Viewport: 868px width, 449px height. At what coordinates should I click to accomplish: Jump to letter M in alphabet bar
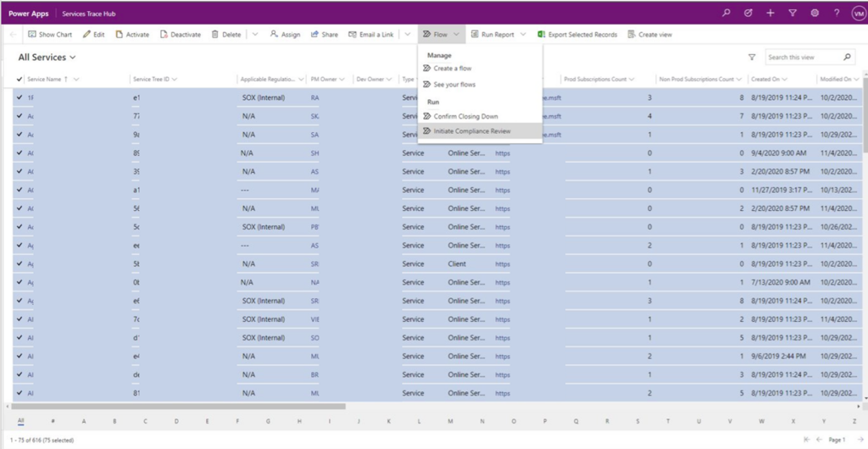[451, 421]
